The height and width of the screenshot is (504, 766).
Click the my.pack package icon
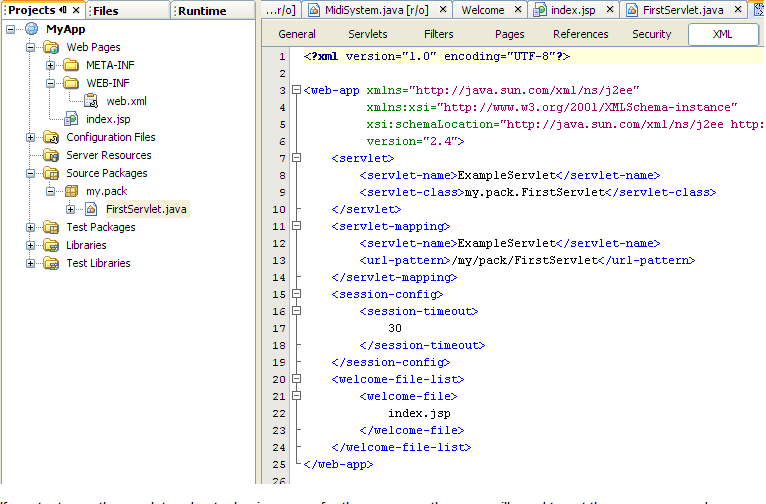click(71, 191)
